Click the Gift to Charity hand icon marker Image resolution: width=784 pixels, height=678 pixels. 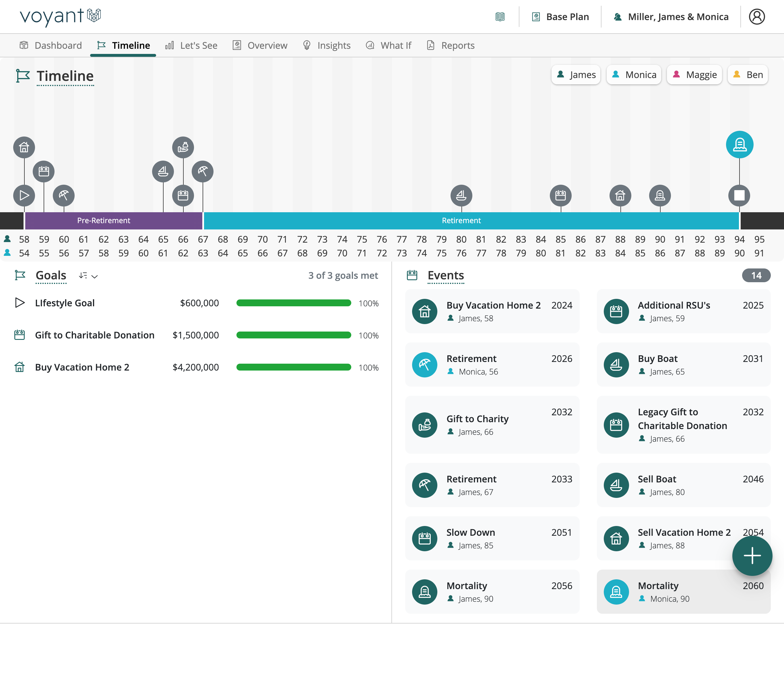(183, 147)
